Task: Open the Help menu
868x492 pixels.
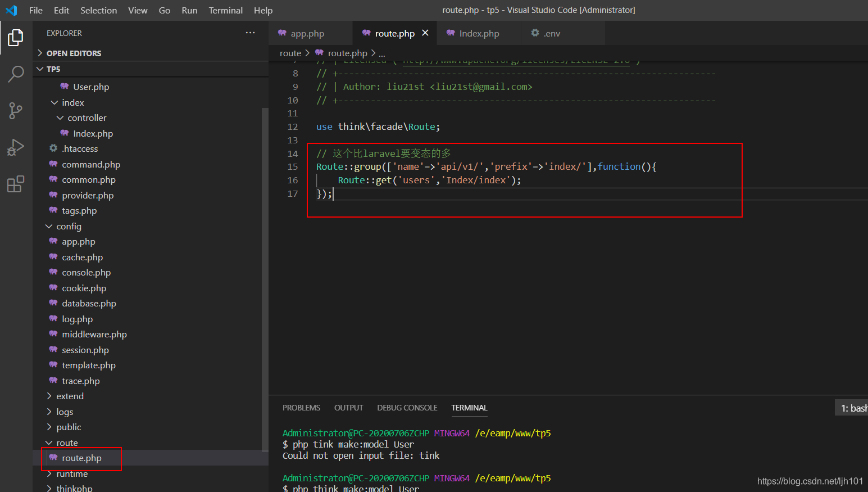Action: (263, 10)
